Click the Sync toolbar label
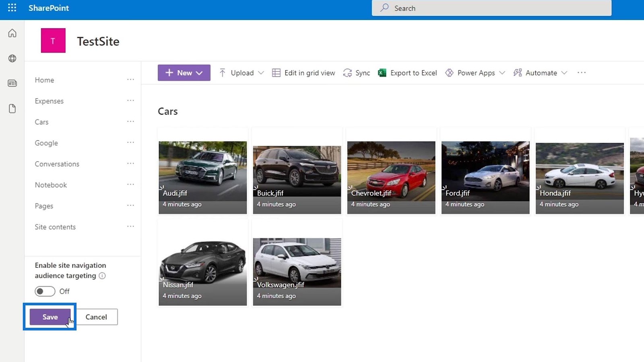 [x=363, y=73]
